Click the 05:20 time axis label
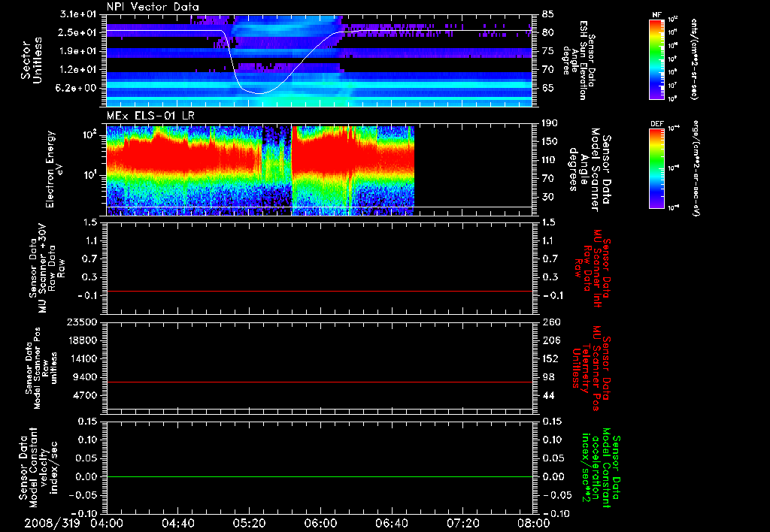 click(249, 523)
